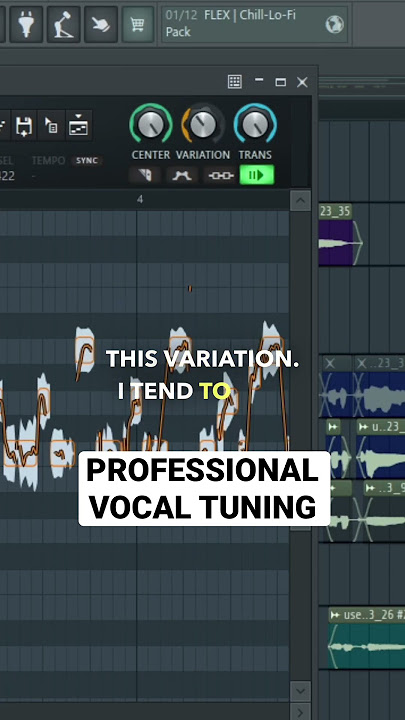This screenshot has height=720, width=405.
Task: Open Newtone window grid options icon
Action: (235, 82)
